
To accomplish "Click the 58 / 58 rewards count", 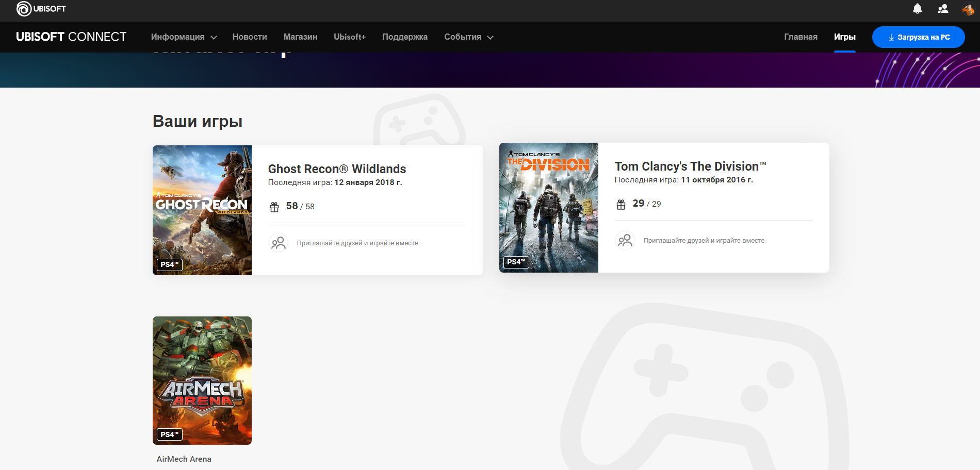I will [300, 206].
